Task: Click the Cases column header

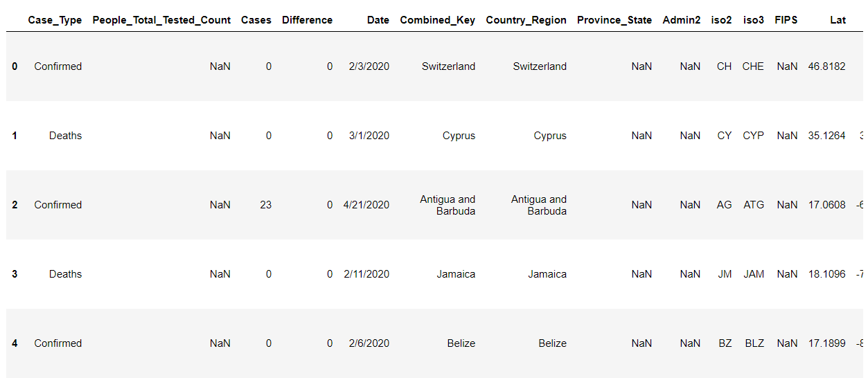Action: coord(256,20)
